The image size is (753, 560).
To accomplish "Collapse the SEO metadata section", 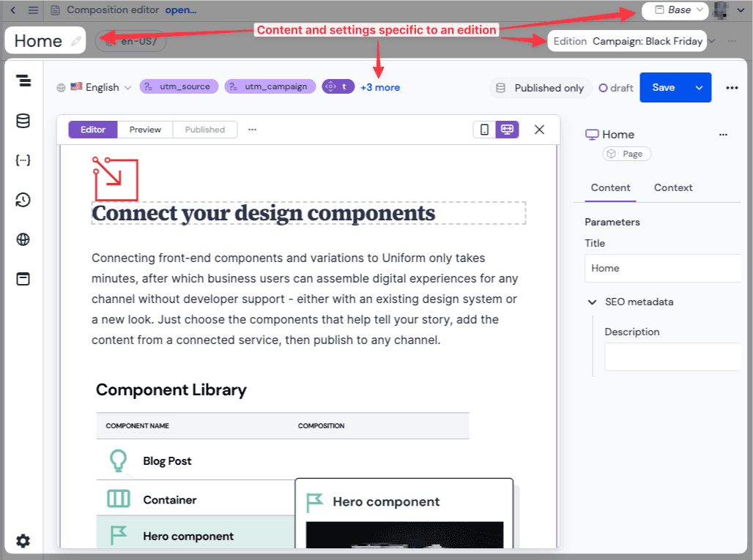I will pyautogui.click(x=592, y=302).
